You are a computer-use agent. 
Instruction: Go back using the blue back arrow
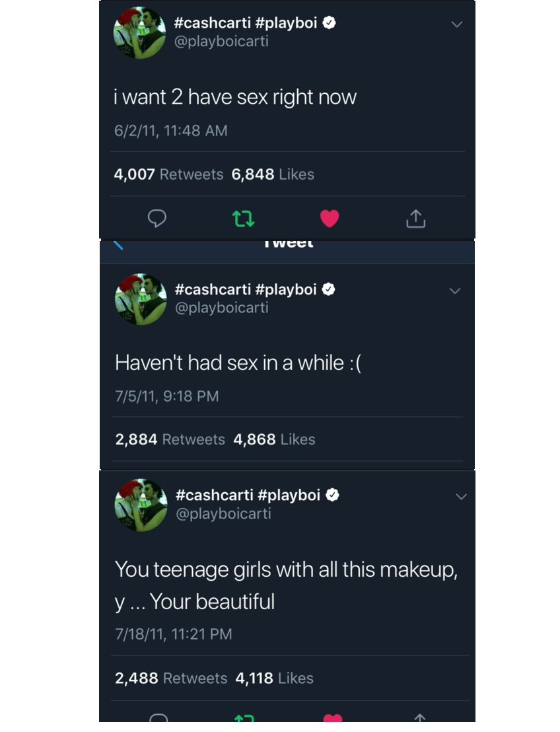point(118,245)
